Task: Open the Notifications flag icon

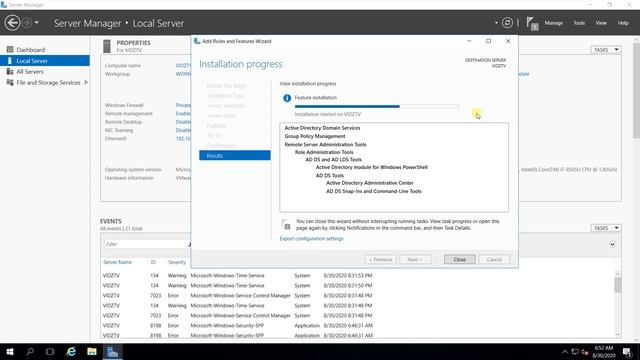Action: [x=532, y=23]
